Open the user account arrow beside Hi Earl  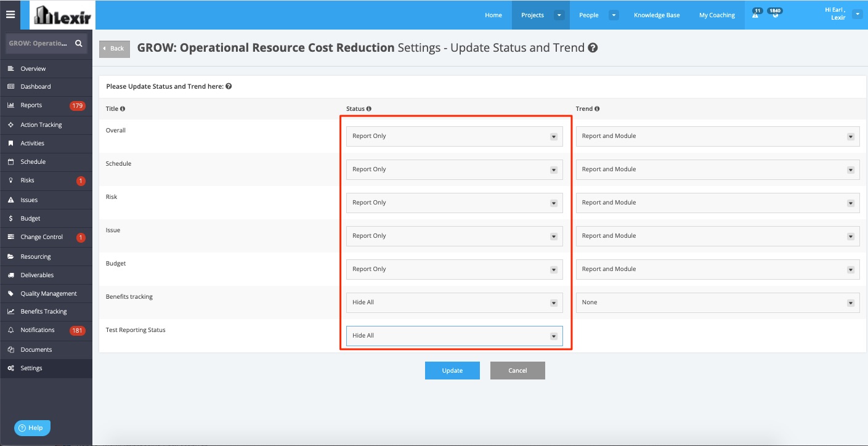(857, 15)
